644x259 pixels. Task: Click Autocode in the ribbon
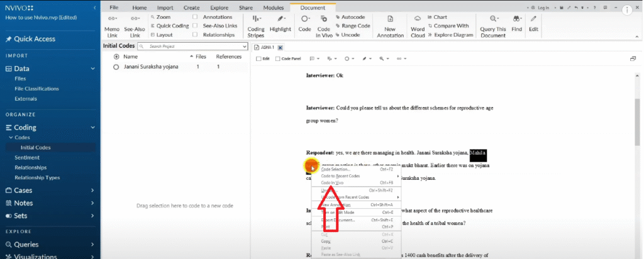[x=350, y=17]
